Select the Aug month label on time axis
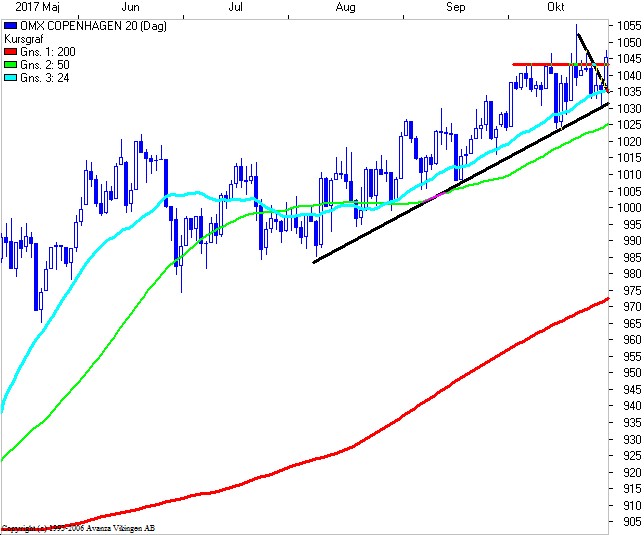Screen dimensions: 644x535 click(346, 7)
